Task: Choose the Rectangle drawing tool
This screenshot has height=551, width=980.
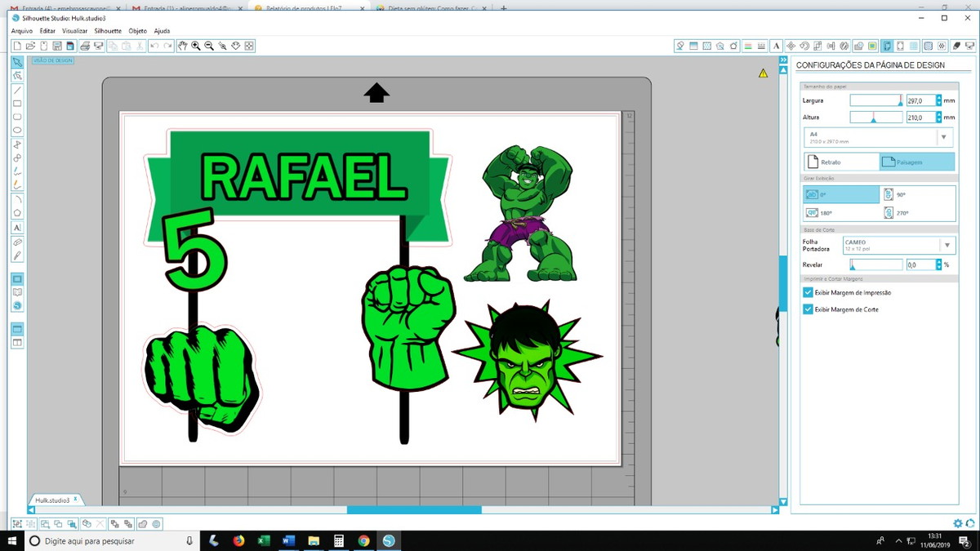Action: pyautogui.click(x=17, y=104)
